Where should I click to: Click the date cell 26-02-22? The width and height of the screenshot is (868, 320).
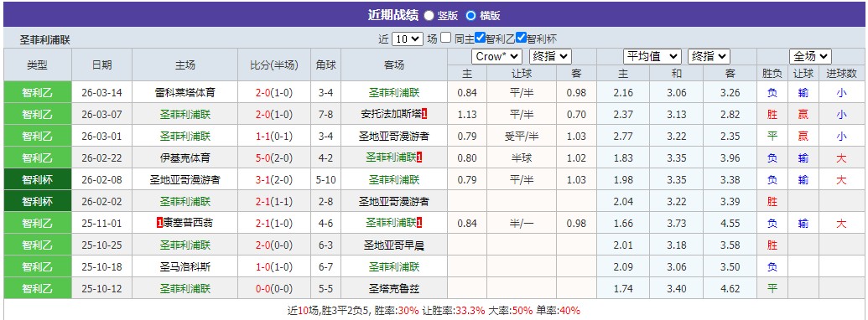click(101, 158)
